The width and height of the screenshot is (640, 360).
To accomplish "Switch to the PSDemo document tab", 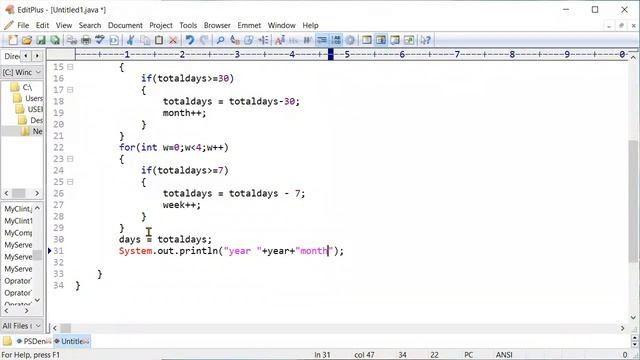I will pos(34,341).
